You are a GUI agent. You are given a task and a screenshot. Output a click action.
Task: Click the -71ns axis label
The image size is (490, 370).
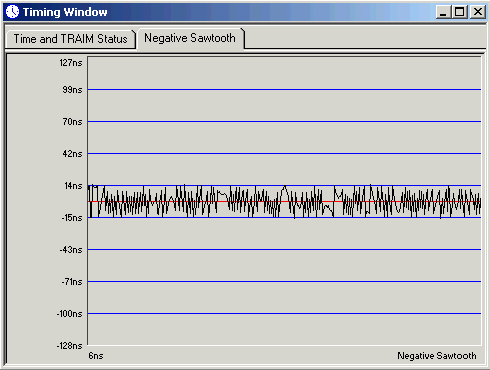[x=72, y=282]
